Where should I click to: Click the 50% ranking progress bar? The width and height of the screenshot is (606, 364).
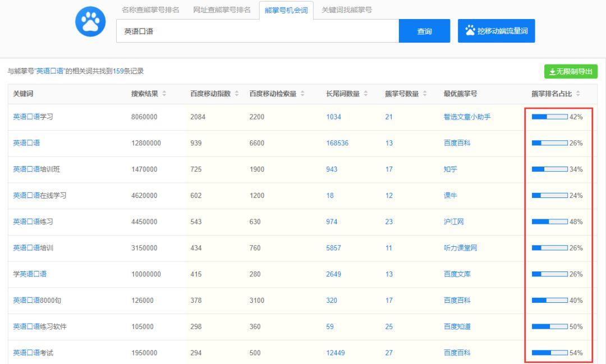coord(550,326)
